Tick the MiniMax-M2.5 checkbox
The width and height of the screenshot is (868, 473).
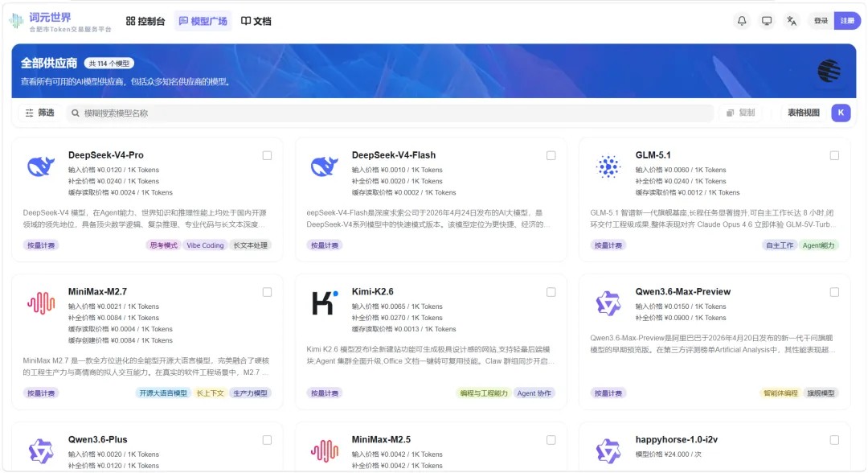551,440
